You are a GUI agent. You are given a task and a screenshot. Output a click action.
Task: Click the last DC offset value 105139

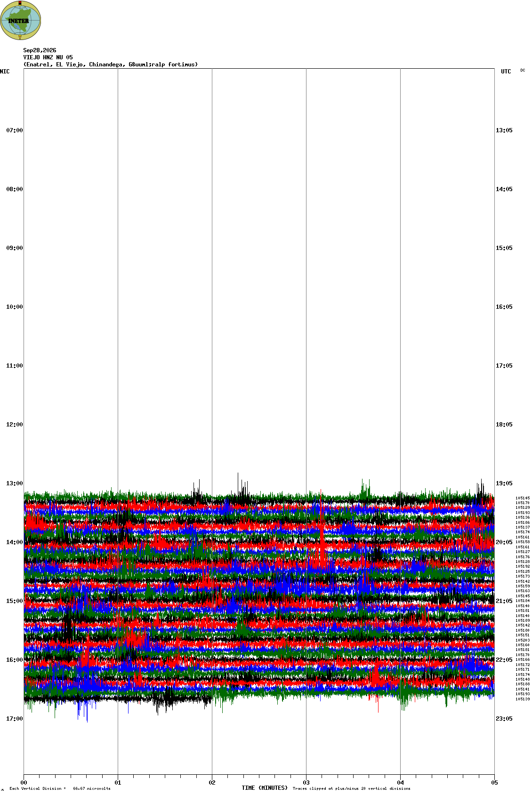point(523,699)
